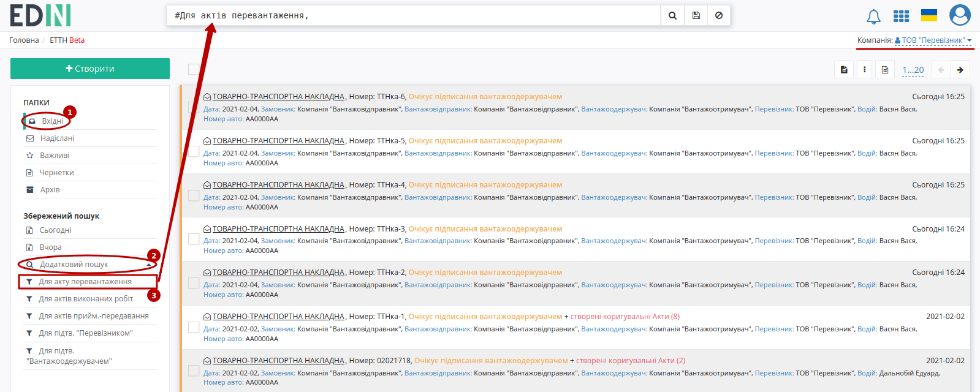
Task: Open the apps grid menu
Action: pyautogui.click(x=901, y=16)
